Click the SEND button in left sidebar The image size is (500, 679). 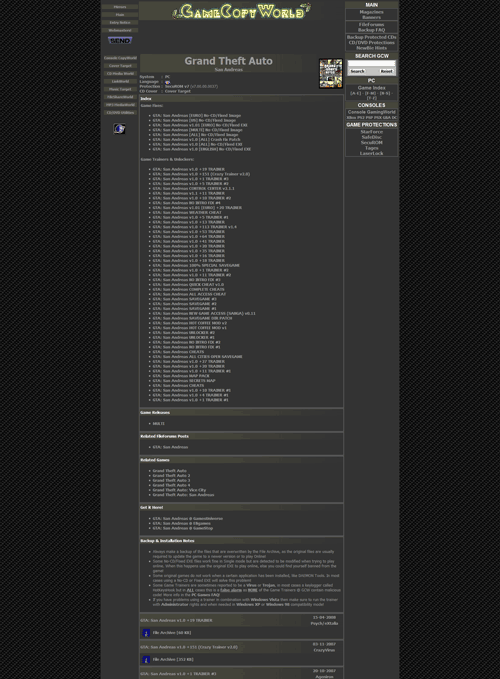click(x=120, y=40)
